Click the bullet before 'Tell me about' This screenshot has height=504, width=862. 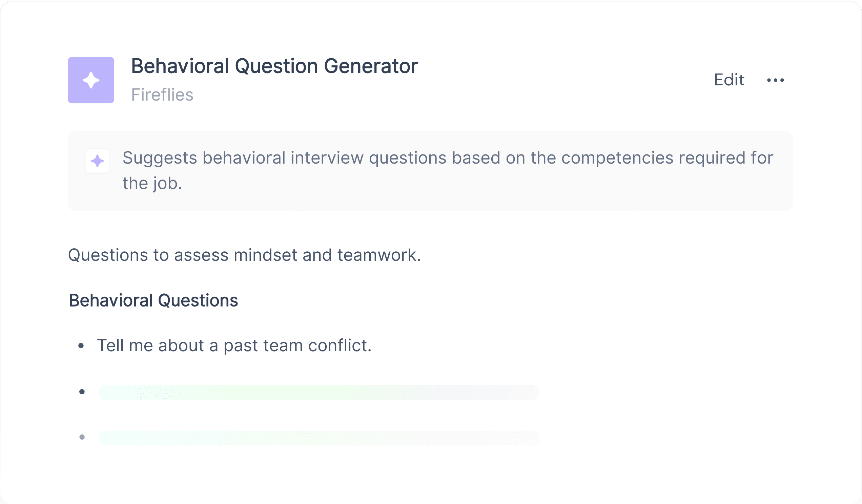pyautogui.click(x=81, y=346)
